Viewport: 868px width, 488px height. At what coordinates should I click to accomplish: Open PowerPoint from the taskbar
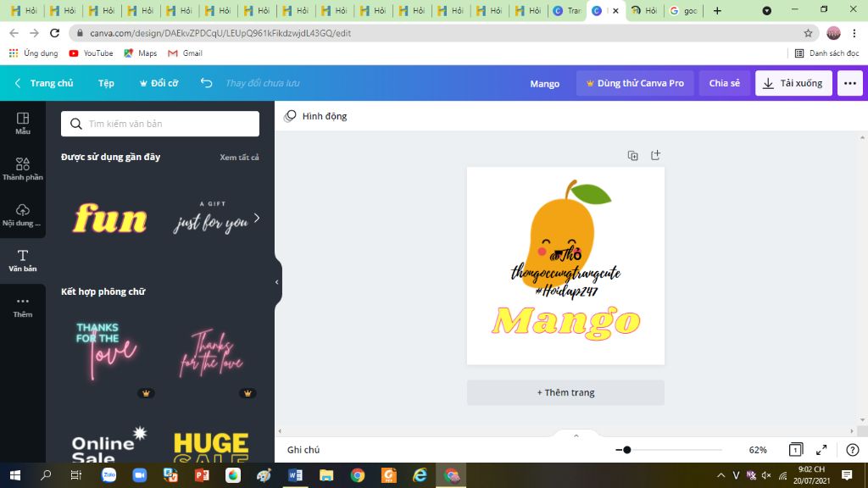click(202, 475)
